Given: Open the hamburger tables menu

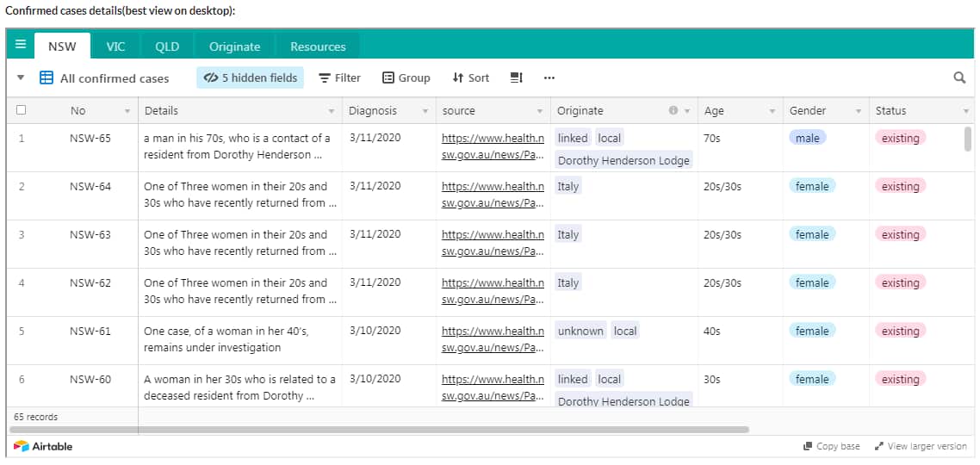Looking at the screenshot, I should [21, 45].
